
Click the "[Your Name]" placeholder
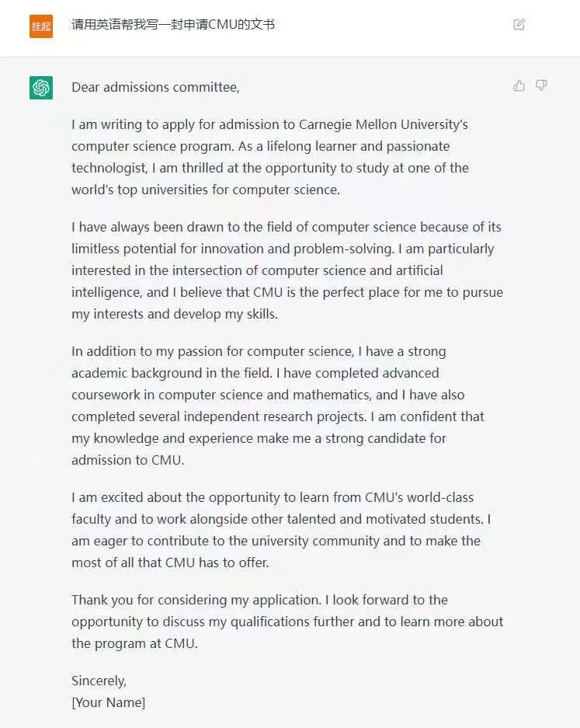click(108, 702)
